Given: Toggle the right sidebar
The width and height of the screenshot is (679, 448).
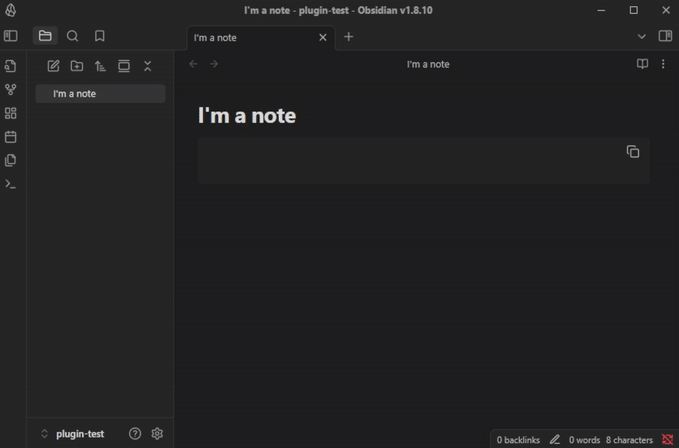Looking at the screenshot, I should click(665, 36).
